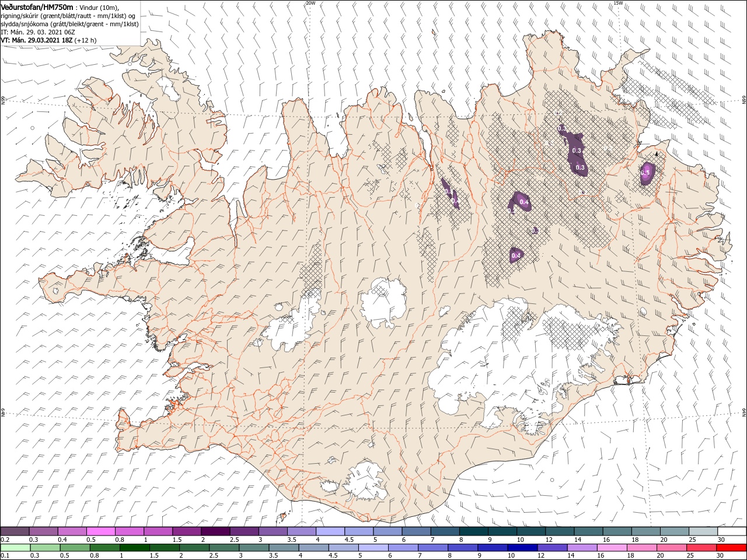Image resolution: width=747 pixels, height=560 pixels.
Task: Select the upper legend swatch starting at 20
Action: [x=675, y=531]
